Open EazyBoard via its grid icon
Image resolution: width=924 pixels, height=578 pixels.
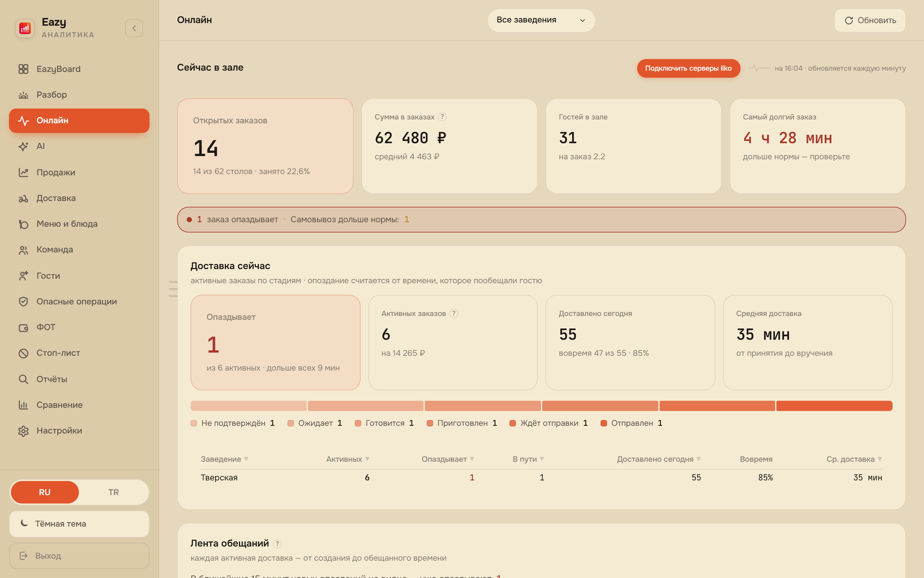tap(23, 69)
